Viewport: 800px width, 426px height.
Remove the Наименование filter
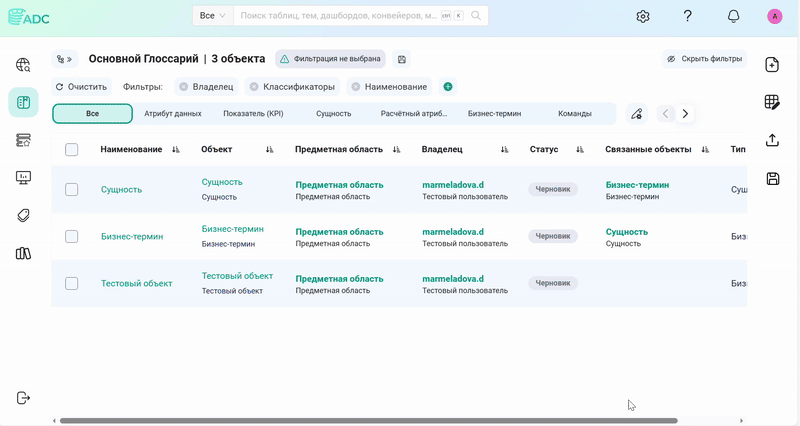(x=356, y=87)
